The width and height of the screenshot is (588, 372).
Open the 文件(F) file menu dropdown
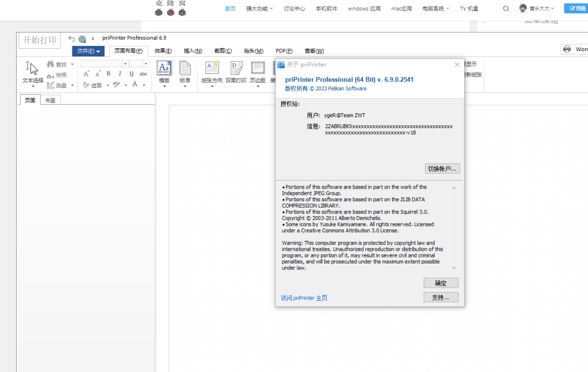click(x=88, y=51)
